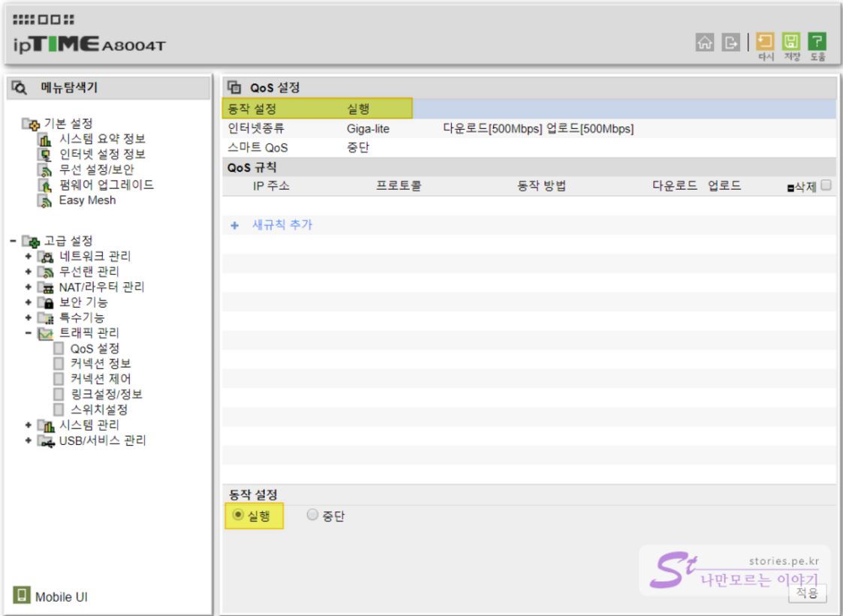Click the 다시 refresh icon
This screenshot has width=843, height=616.
[x=765, y=42]
